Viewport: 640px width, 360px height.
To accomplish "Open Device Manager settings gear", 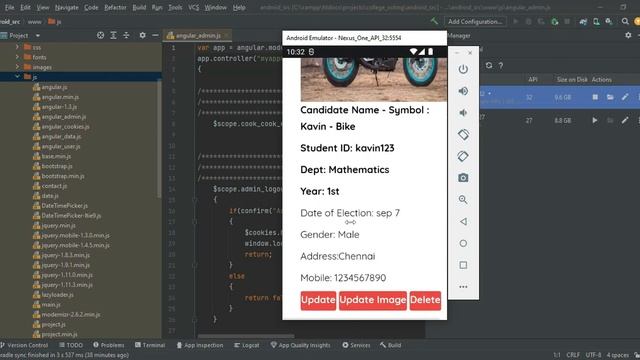I will (628, 36).
